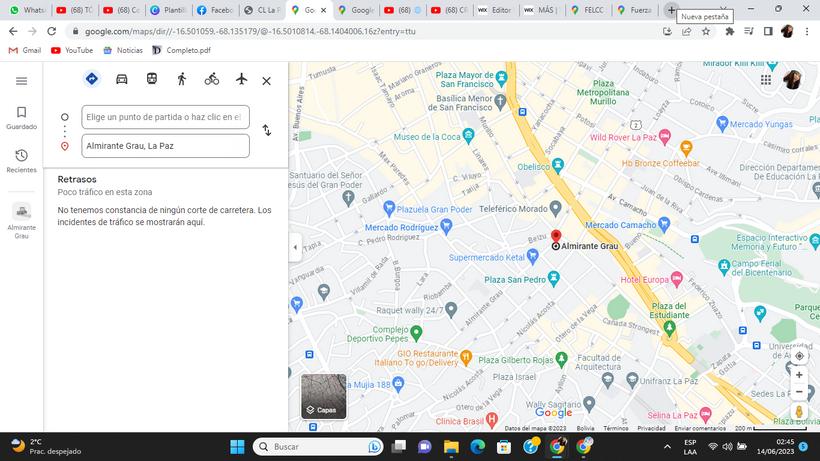This screenshot has height=461, width=820.
Task: Choose the flight travel mode
Action: 241,79
